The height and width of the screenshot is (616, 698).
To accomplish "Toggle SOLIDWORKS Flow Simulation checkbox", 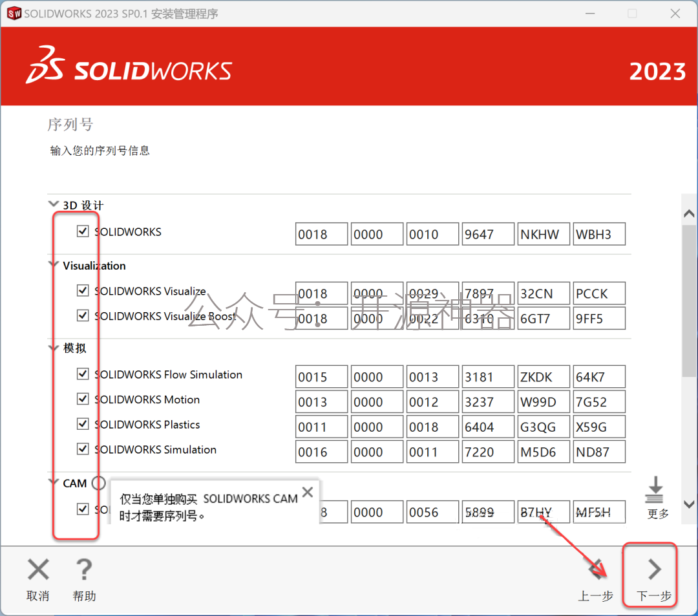I will [x=83, y=374].
